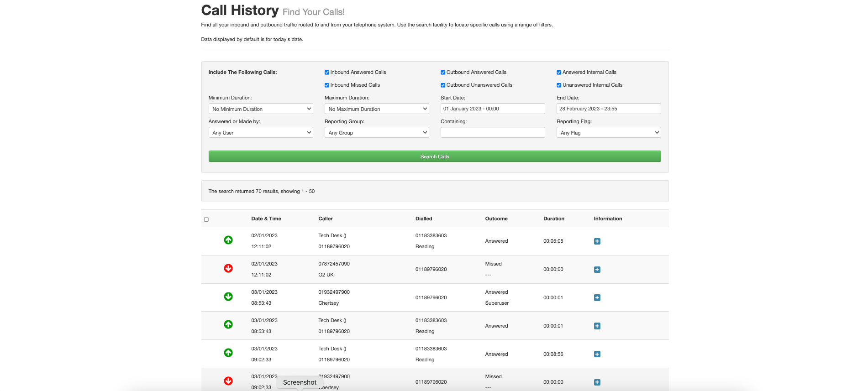The height and width of the screenshot is (391, 868).
Task: Open the Any Flag reporting dropdown
Action: [x=609, y=133]
